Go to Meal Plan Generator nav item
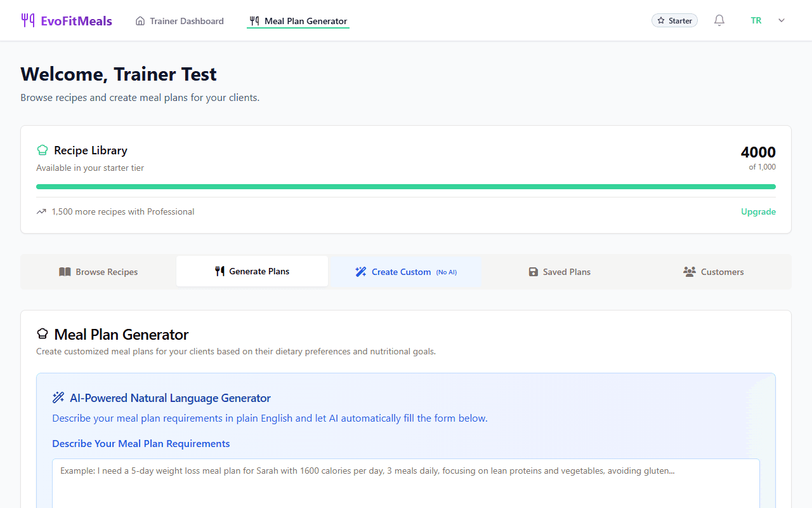This screenshot has height=508, width=812. [298, 21]
